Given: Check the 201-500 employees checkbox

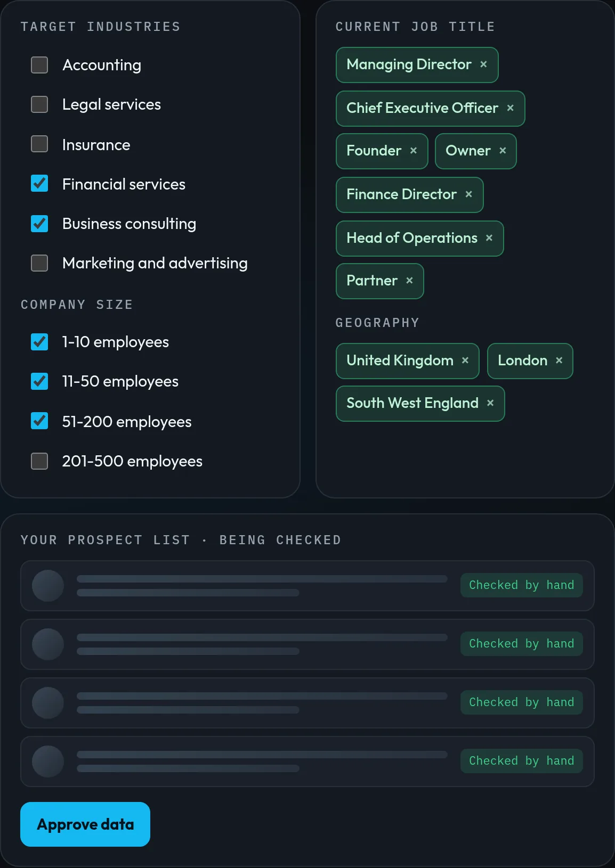Looking at the screenshot, I should 39,461.
